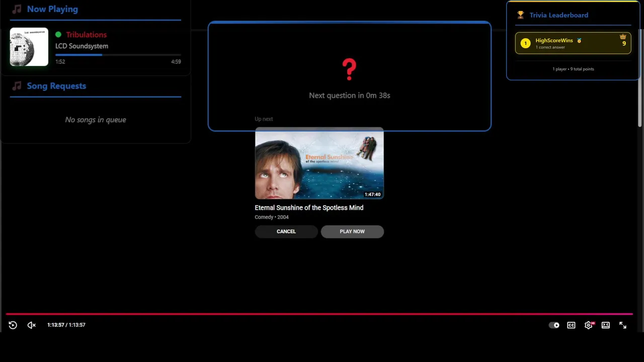Click the Trivia Leaderboard trophy icon

pos(520,15)
